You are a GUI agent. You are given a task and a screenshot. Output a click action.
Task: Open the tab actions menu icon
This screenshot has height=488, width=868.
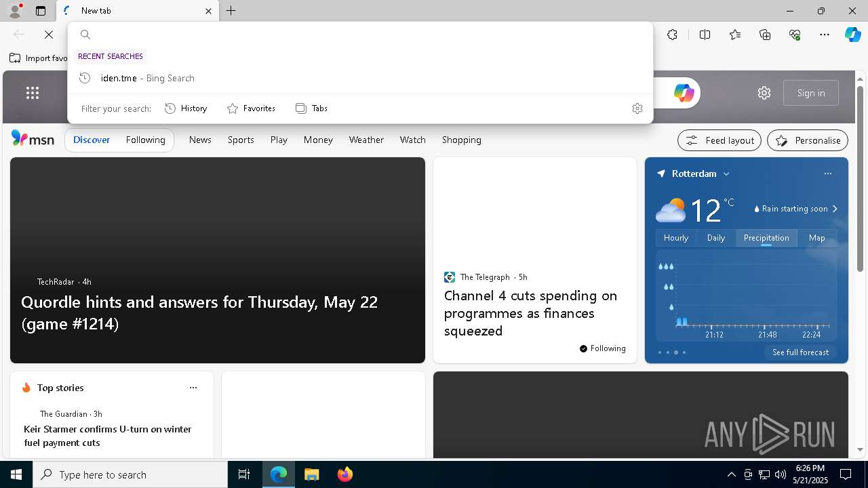(41, 11)
